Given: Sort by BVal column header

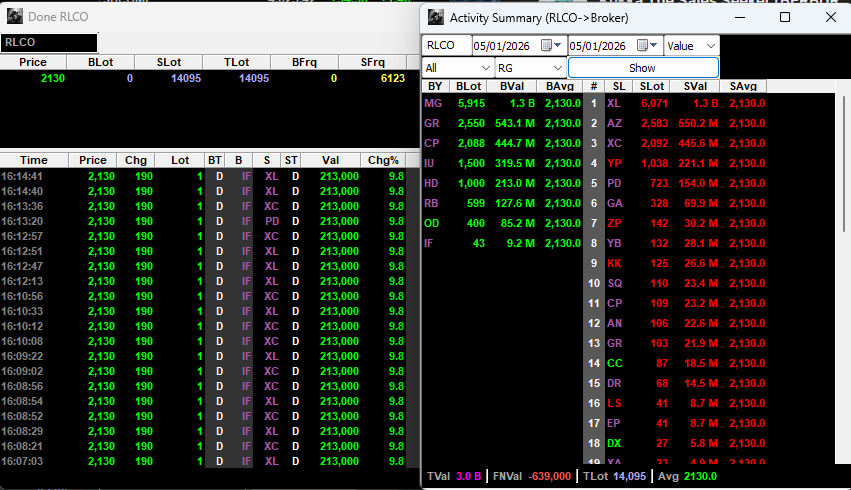Looking at the screenshot, I should [510, 87].
